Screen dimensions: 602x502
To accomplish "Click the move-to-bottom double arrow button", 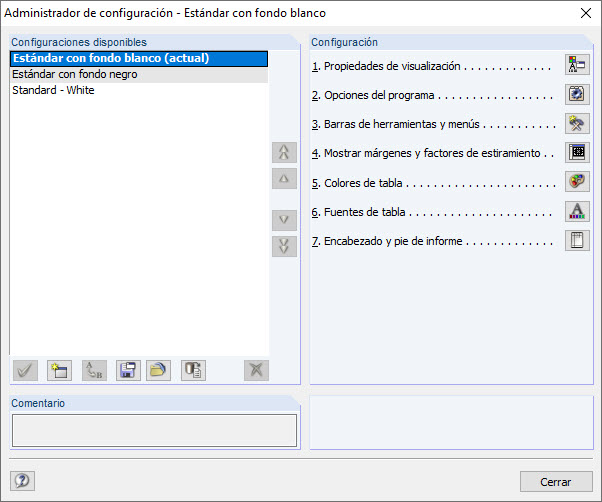I will tap(284, 246).
